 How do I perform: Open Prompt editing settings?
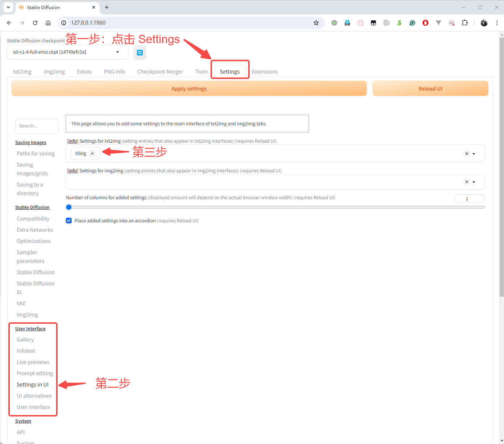[35, 373]
